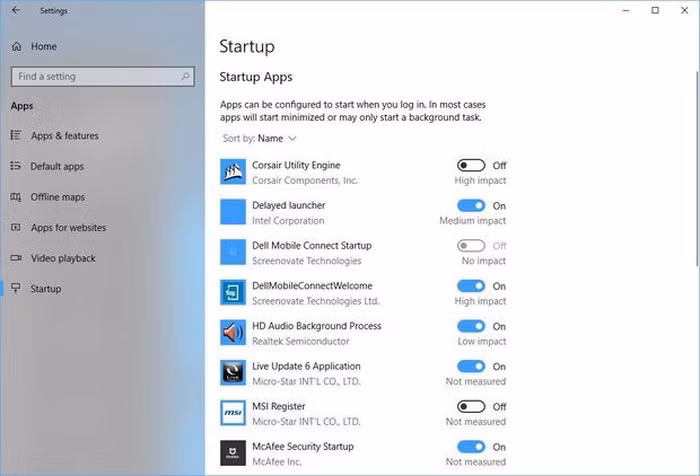Open the Sort by Name dropdown
This screenshot has height=476, width=700.
coord(276,139)
